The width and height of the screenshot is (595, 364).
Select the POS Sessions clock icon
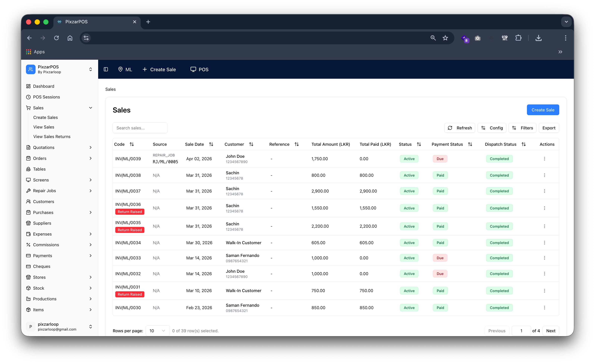29,97
